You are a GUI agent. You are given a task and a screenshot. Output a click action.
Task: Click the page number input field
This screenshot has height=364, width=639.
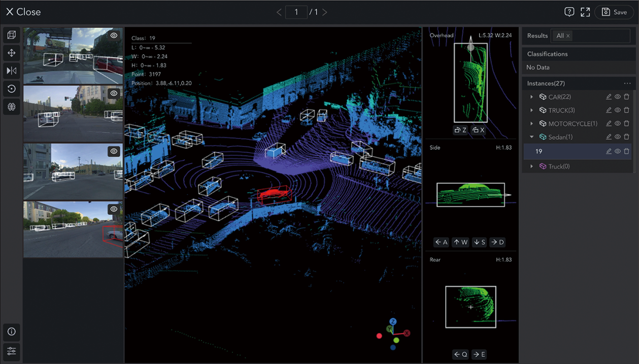pos(296,12)
